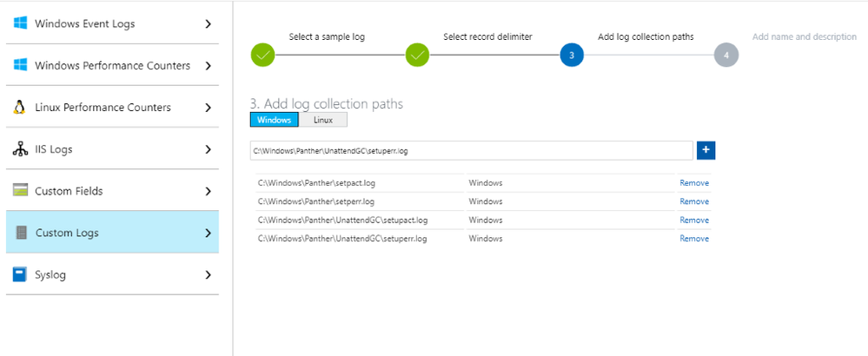Click the Syslog blue icon
This screenshot has width=868, height=356.
pos(20,274)
